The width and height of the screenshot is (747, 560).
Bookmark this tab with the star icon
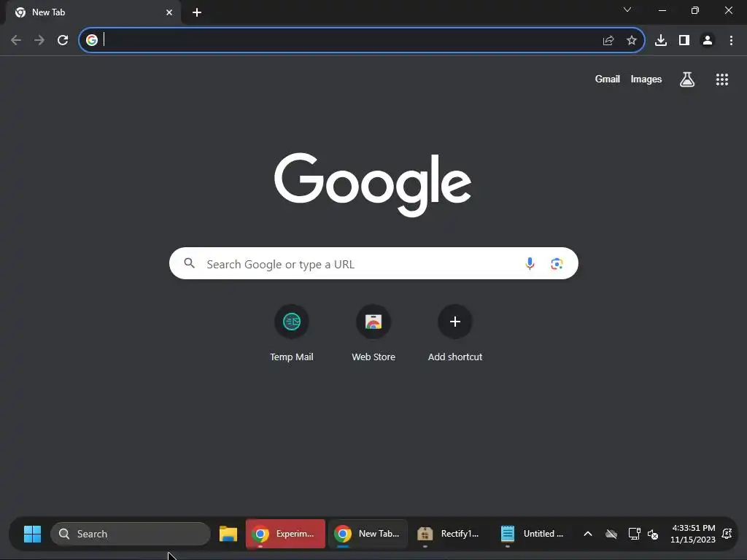pyautogui.click(x=632, y=40)
